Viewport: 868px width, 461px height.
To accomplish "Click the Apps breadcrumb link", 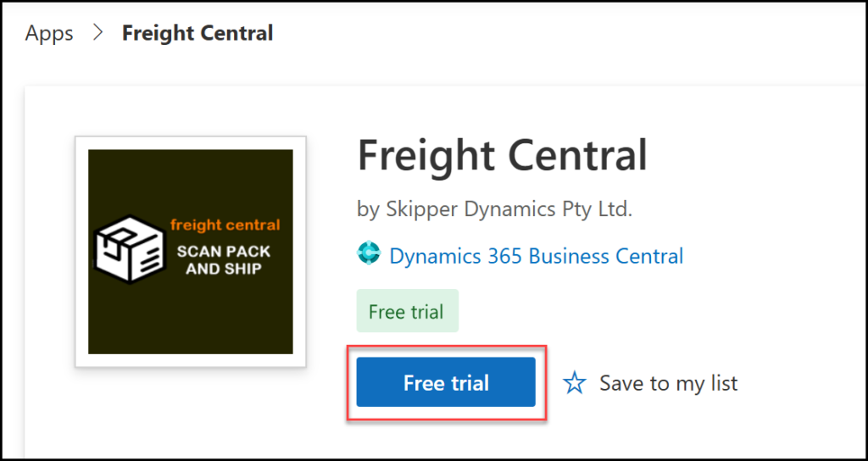I will click(49, 34).
